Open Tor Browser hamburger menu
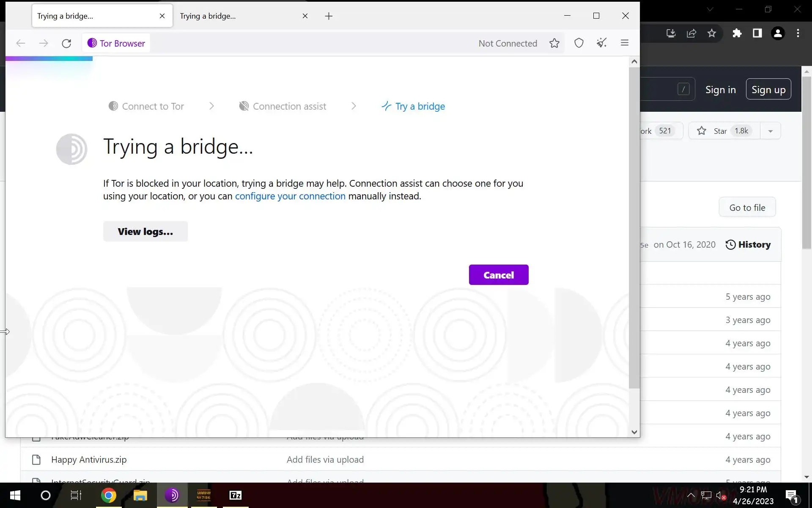The image size is (812, 508). click(x=624, y=43)
